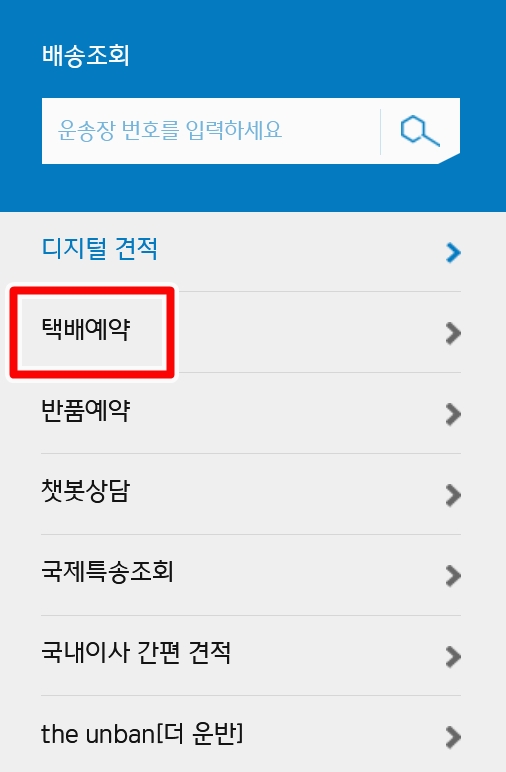Click the arrow icon next to 반품예약

pyautogui.click(x=453, y=414)
